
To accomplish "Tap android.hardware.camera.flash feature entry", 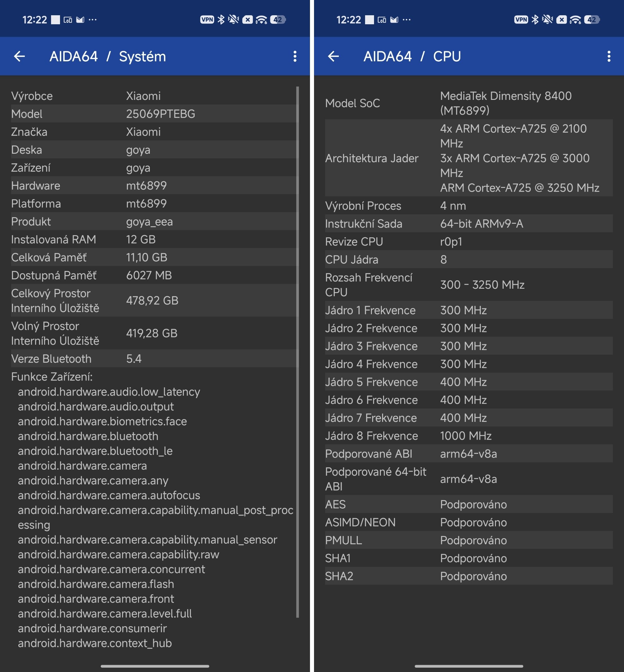I will [96, 584].
